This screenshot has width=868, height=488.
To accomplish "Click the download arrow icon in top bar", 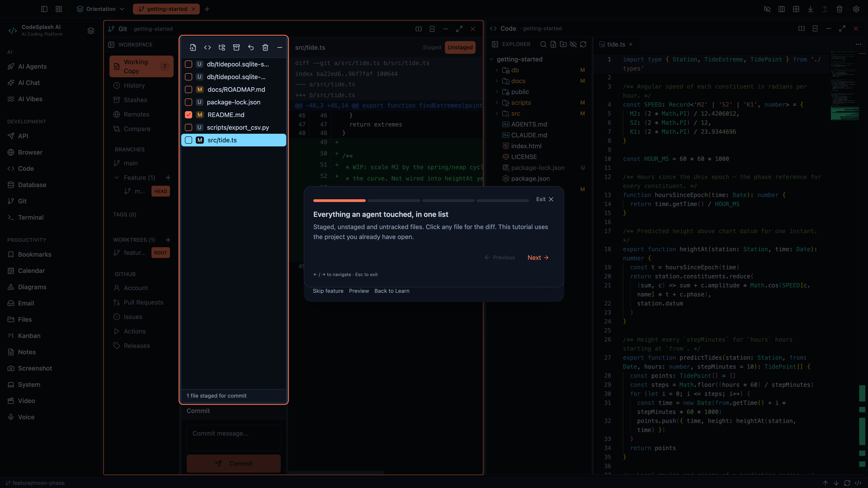I will tap(810, 9).
